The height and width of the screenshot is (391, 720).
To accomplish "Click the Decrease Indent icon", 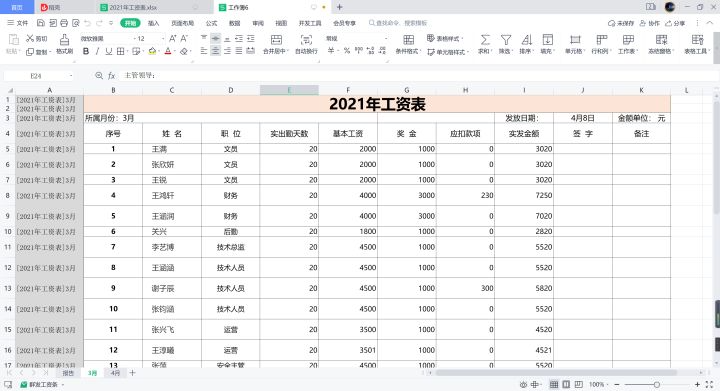I will coord(239,39).
